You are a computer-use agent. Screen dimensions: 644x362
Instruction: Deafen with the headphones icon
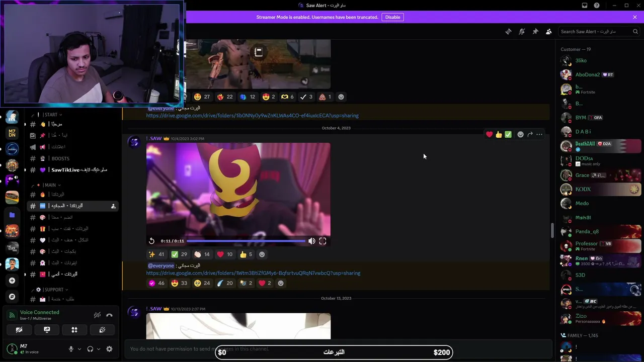click(x=90, y=349)
